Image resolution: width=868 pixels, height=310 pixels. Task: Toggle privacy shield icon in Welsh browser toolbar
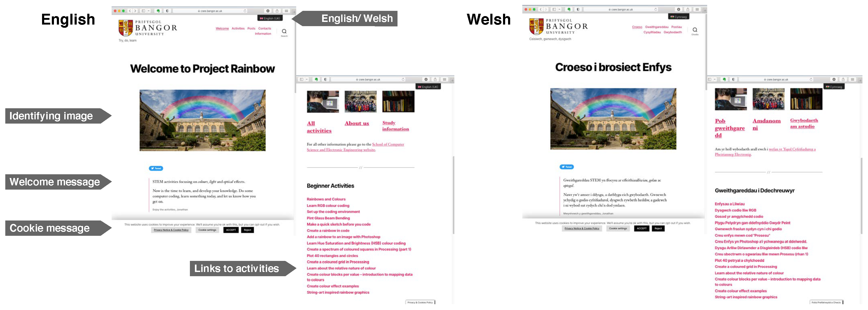click(x=578, y=10)
